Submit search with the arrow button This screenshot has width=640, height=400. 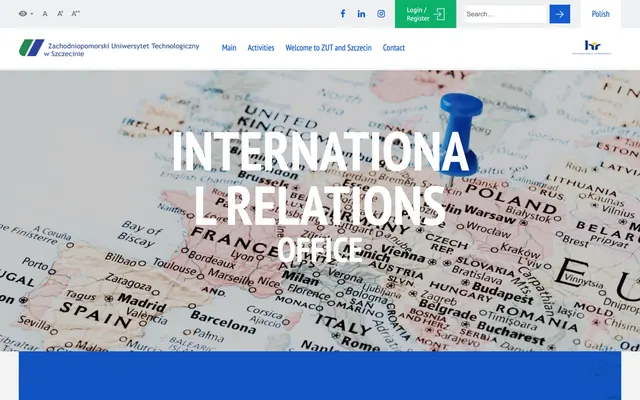560,14
